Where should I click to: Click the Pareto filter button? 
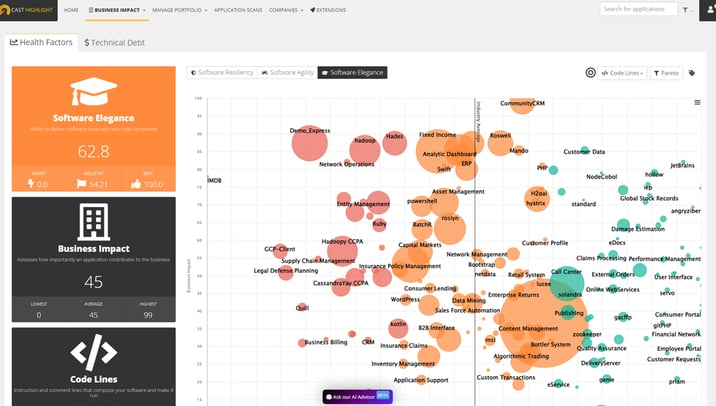click(666, 73)
